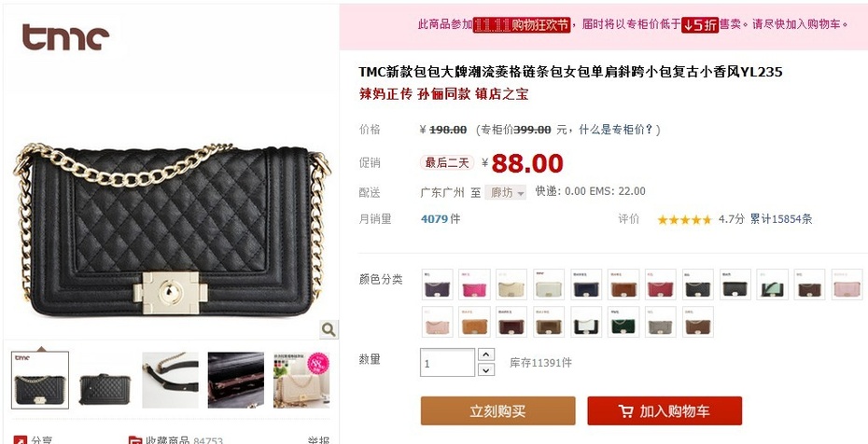Click the quantity input field
Screen dimensions: 868x444
[447, 363]
